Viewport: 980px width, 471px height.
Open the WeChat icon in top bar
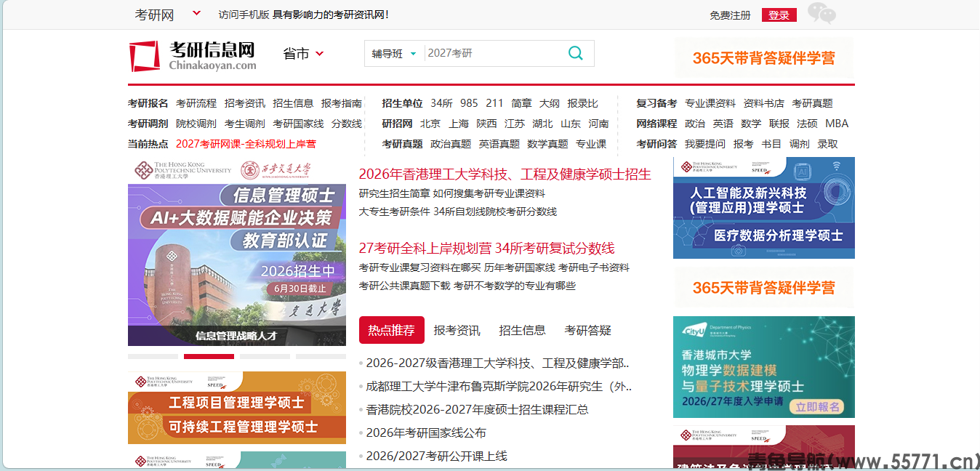pyautogui.click(x=822, y=13)
